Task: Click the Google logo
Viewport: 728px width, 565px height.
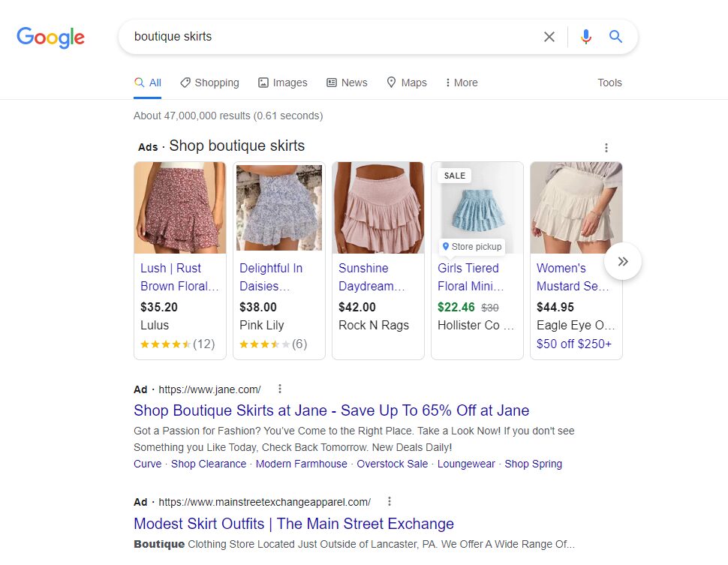Action: tap(50, 38)
